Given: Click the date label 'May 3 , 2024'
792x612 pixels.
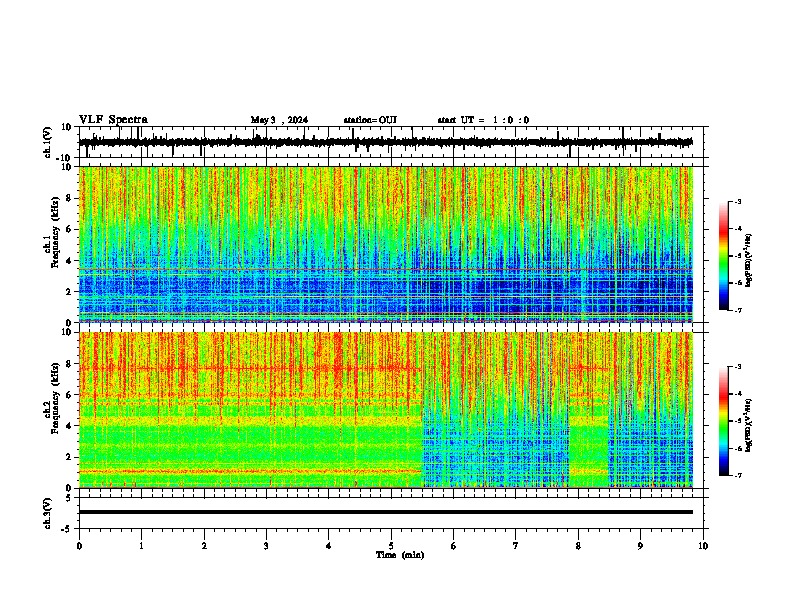Looking at the screenshot, I should coord(279,120).
